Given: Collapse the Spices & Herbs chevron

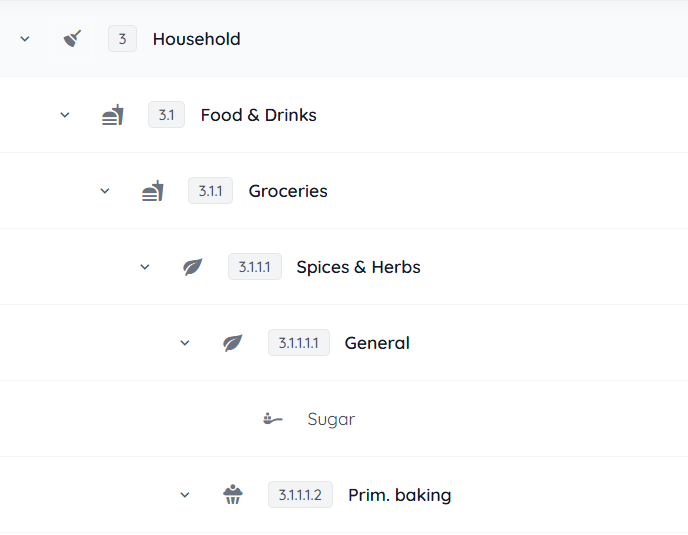Looking at the screenshot, I should coord(145,267).
